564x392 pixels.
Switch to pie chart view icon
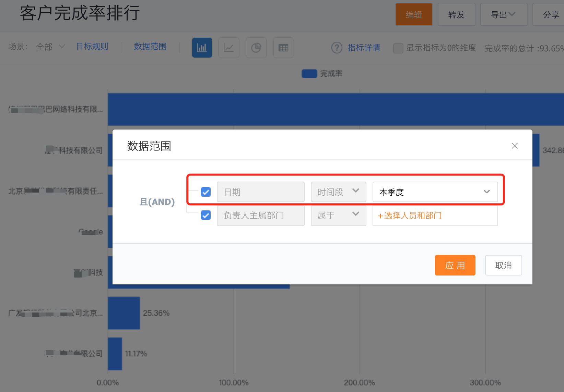point(256,48)
